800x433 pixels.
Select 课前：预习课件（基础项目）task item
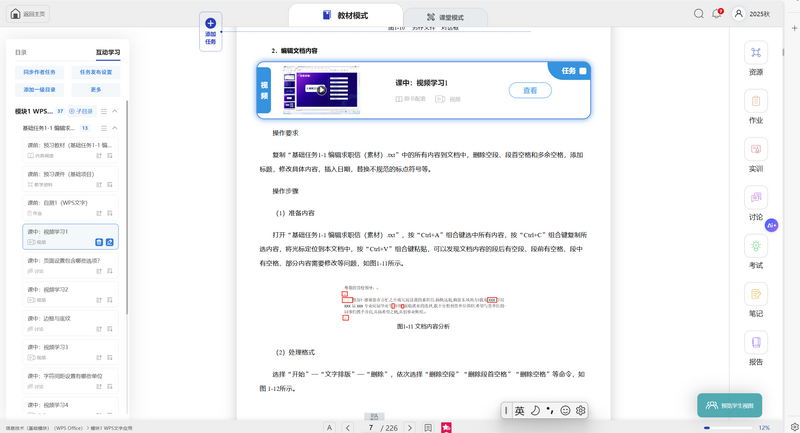click(70, 179)
